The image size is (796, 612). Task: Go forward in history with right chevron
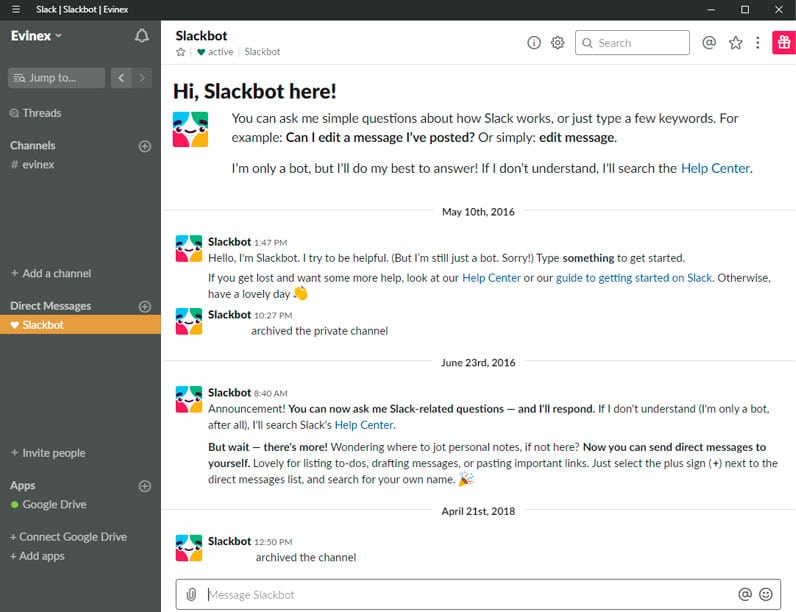coord(142,78)
